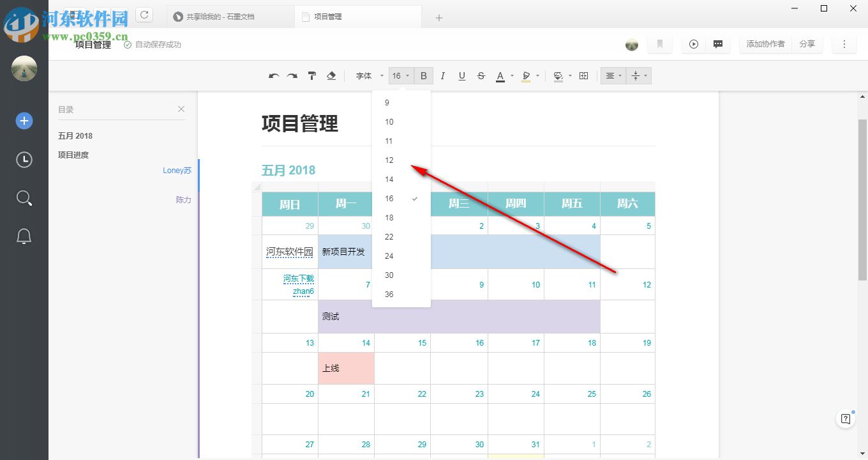
Task: Toggle italic formatting
Action: coord(442,75)
